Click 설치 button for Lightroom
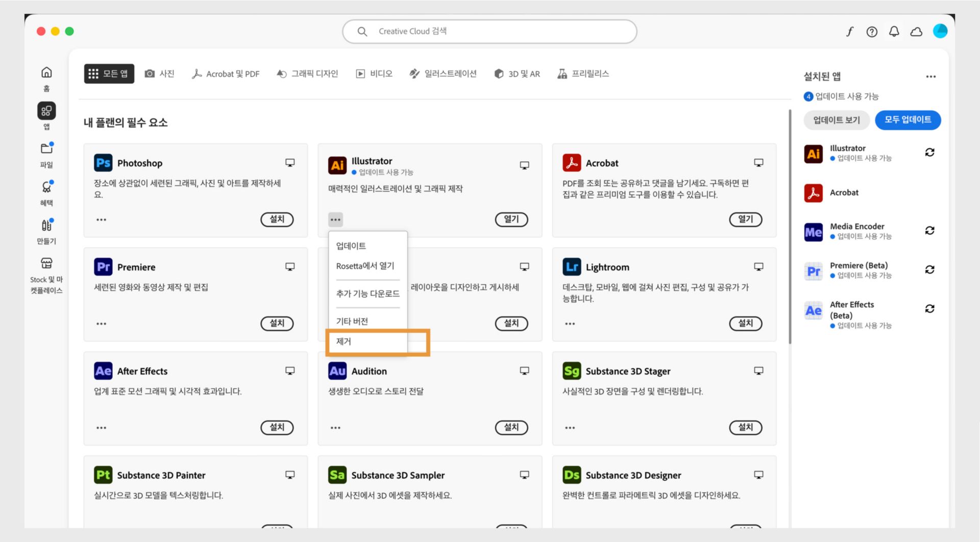The image size is (980, 542). point(746,324)
